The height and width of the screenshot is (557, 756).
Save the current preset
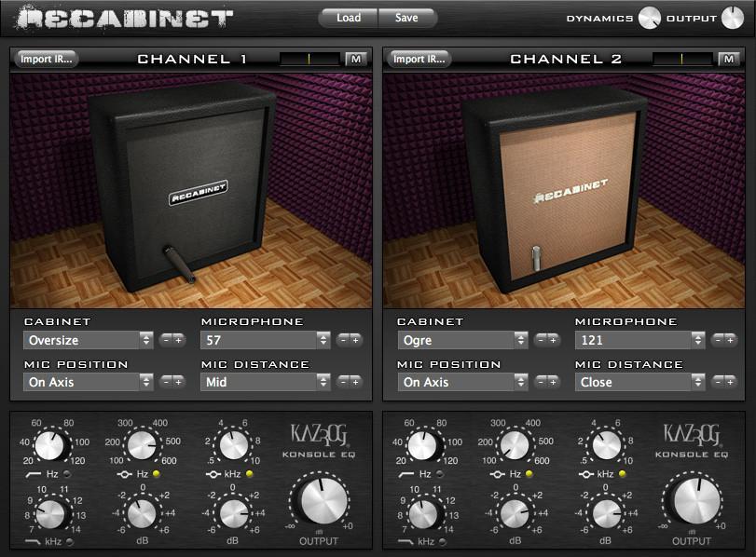(406, 17)
